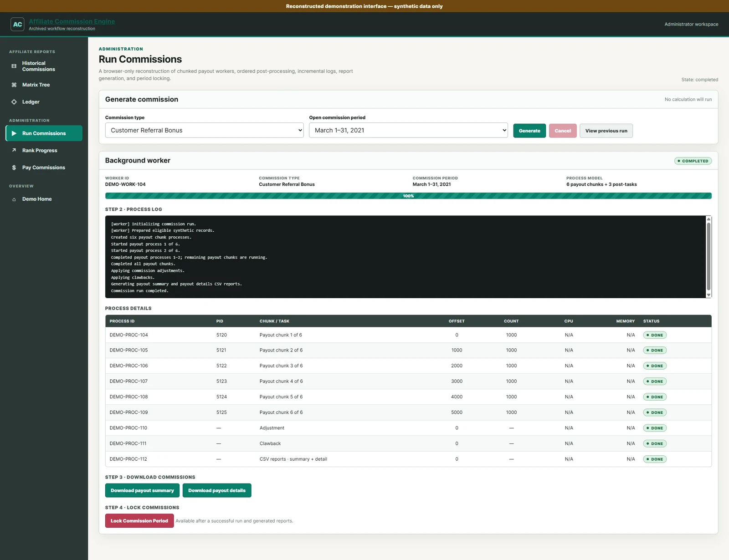This screenshot has width=729, height=560.
Task: Click the Matrix Tree sidebar icon
Action: coord(14,85)
